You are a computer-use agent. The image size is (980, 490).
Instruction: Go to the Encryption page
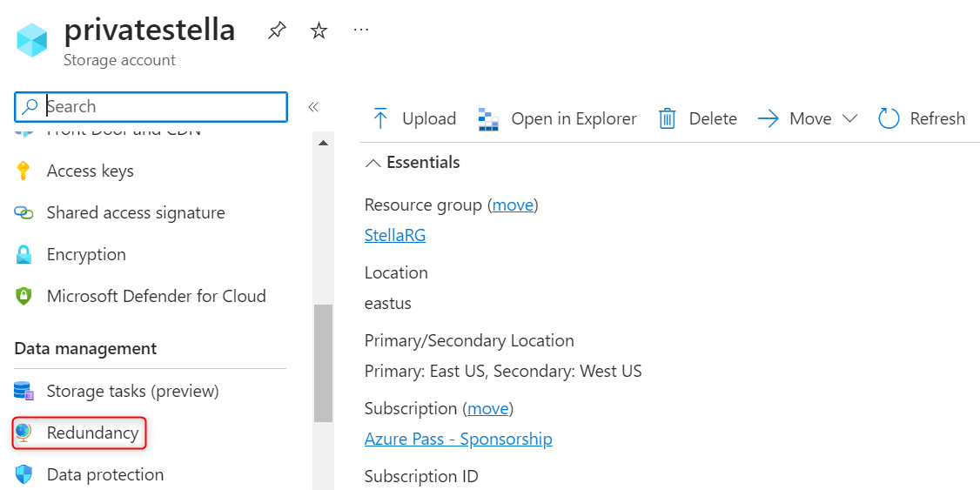point(86,254)
